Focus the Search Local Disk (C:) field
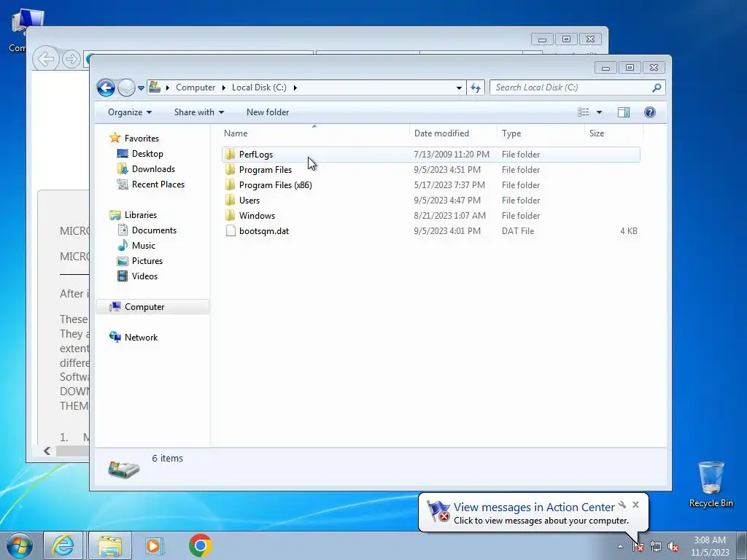747x560 pixels. click(578, 87)
